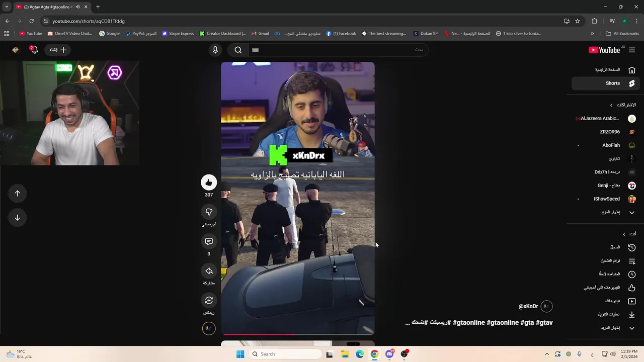The width and height of the screenshot is (644, 362).
Task: Open the ZRZOR96 channel
Action: [606, 132]
